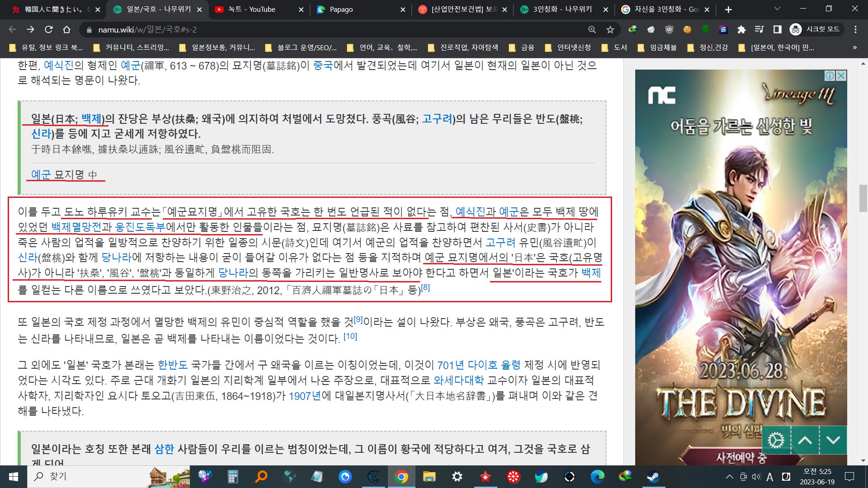The width and height of the screenshot is (868, 488).
Task: Click the home page icon
Action: pyautogui.click(x=66, y=29)
